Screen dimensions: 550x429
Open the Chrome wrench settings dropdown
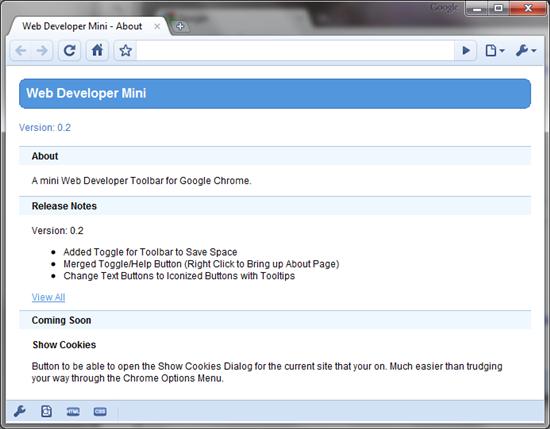(526, 51)
